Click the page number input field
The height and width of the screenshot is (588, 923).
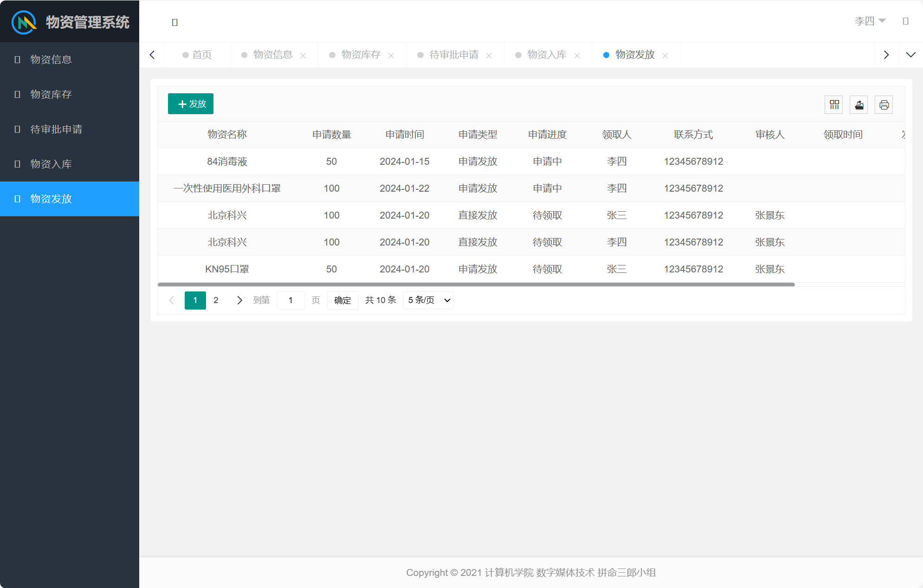pyautogui.click(x=291, y=300)
